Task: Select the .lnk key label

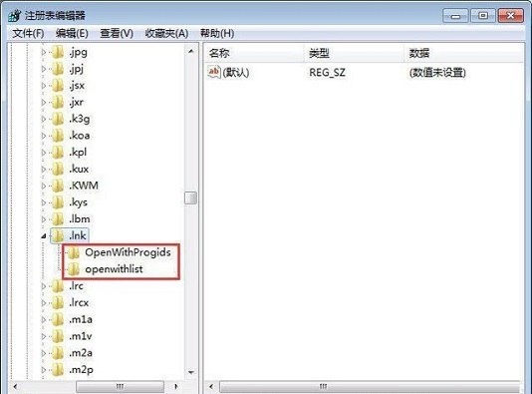Action: click(78, 235)
